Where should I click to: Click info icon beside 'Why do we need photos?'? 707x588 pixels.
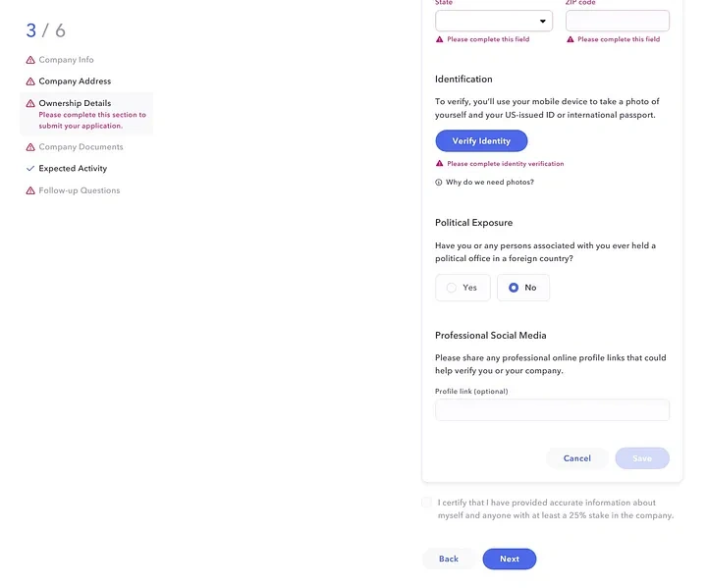tap(439, 183)
